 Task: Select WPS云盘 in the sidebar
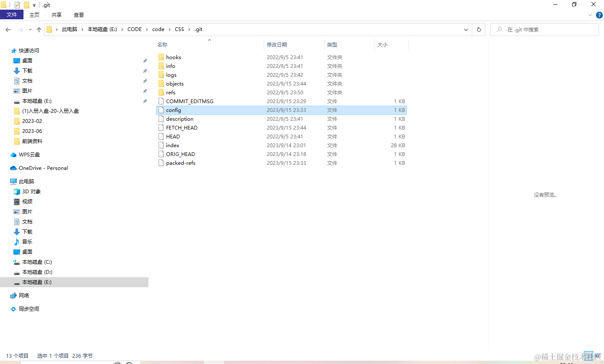pyautogui.click(x=29, y=155)
